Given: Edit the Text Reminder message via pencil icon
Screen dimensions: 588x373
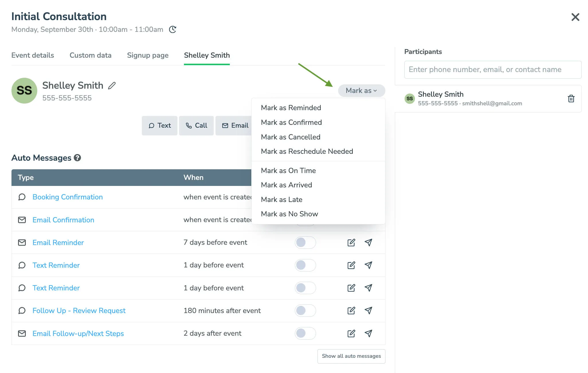Looking at the screenshot, I should [351, 265].
